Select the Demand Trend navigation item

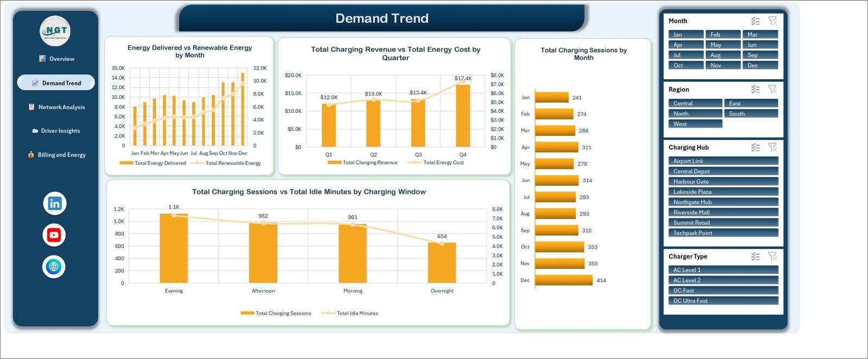click(x=56, y=83)
